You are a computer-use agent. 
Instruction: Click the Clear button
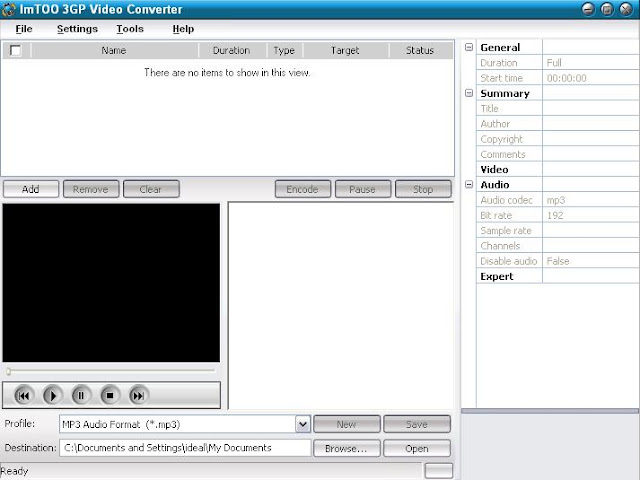tap(151, 189)
